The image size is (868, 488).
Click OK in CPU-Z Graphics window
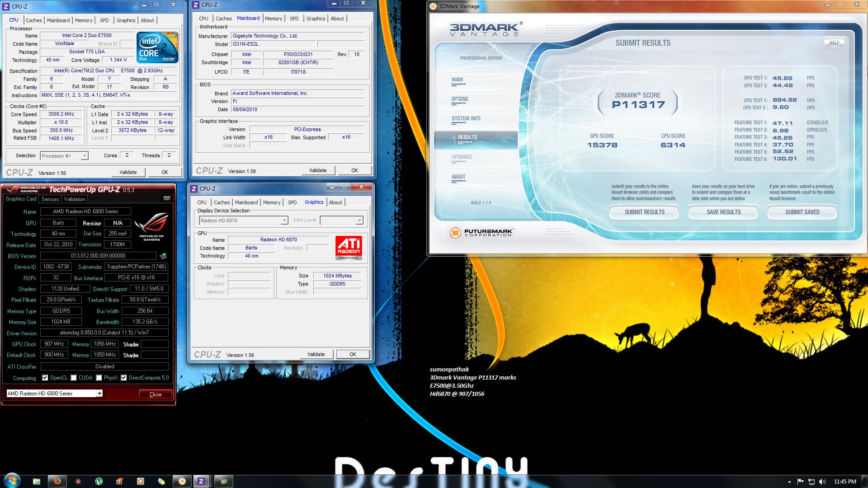353,354
